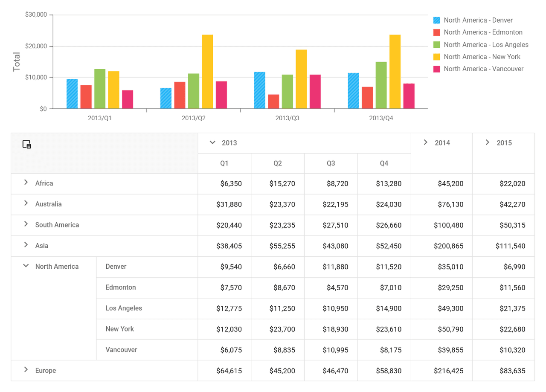
Task: Click the 'North America - Denver' legend label
Action: 478,20
